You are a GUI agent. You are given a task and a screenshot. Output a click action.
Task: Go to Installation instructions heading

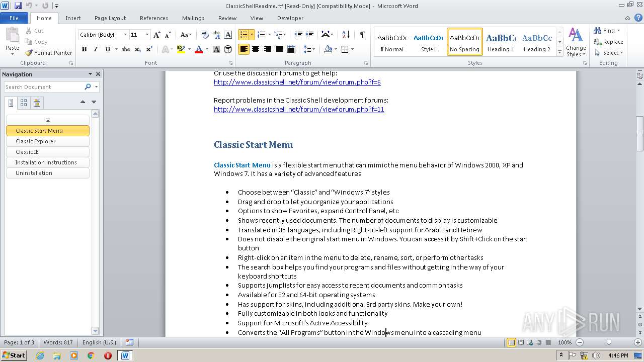[x=48, y=162]
